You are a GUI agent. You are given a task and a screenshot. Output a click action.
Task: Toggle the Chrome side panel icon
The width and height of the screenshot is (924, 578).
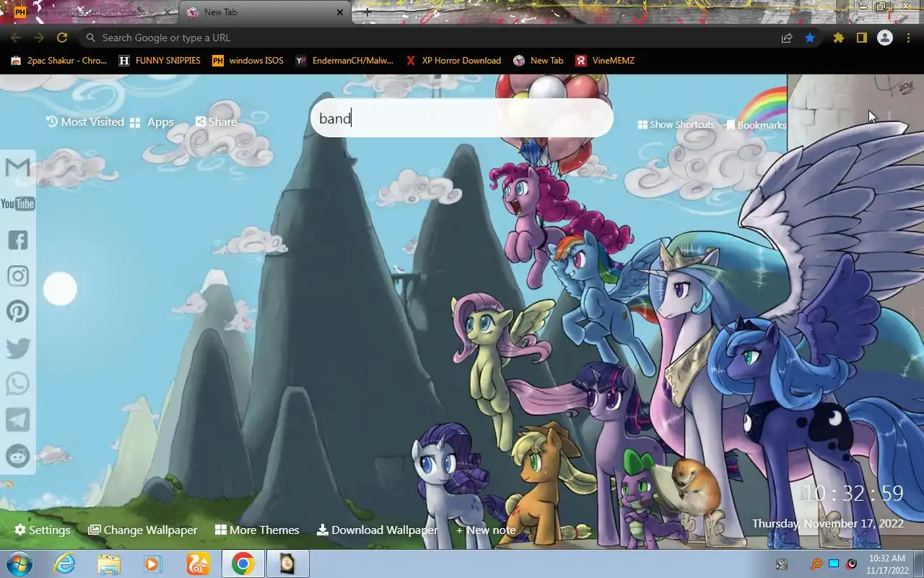tap(861, 38)
